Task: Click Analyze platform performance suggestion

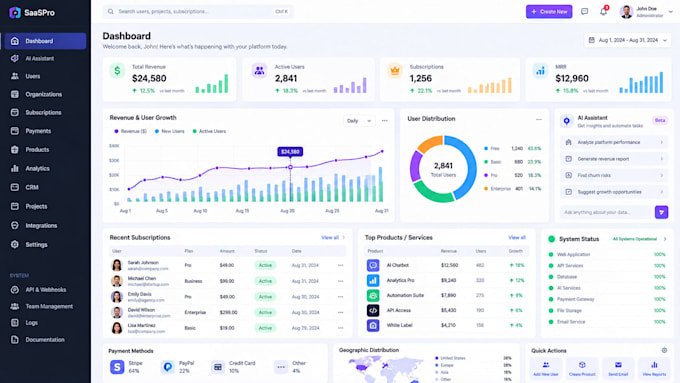Action: pyautogui.click(x=614, y=142)
